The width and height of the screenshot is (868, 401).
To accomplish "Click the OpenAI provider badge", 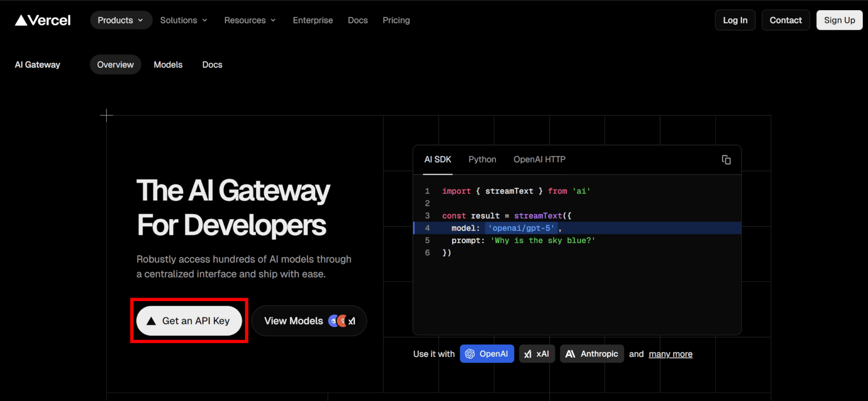I will [x=487, y=354].
